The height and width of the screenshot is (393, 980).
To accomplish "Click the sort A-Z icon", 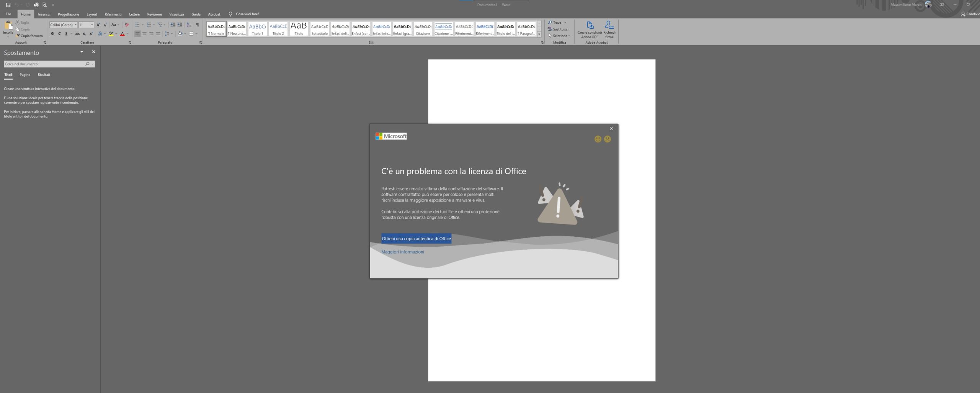I will point(189,25).
